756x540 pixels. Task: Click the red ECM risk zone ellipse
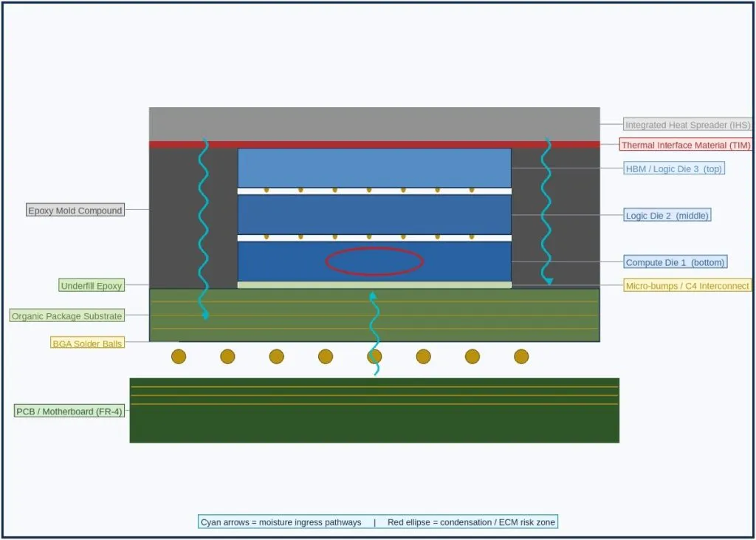click(x=374, y=262)
